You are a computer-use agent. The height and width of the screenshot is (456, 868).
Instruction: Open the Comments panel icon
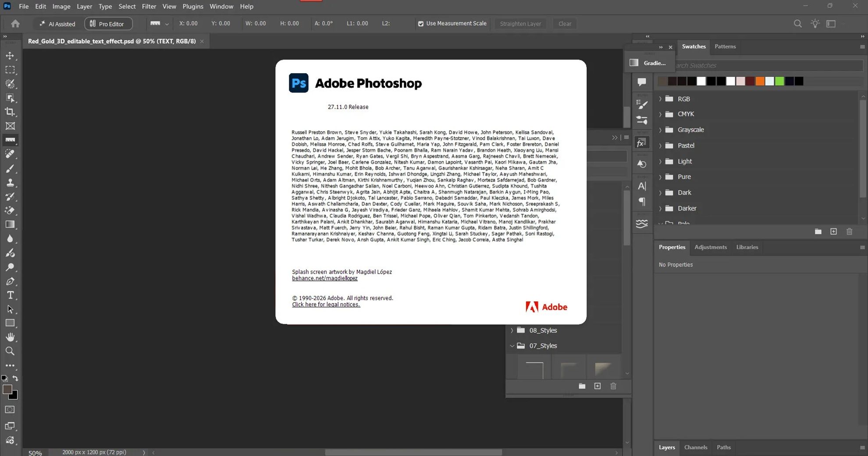pos(642,82)
